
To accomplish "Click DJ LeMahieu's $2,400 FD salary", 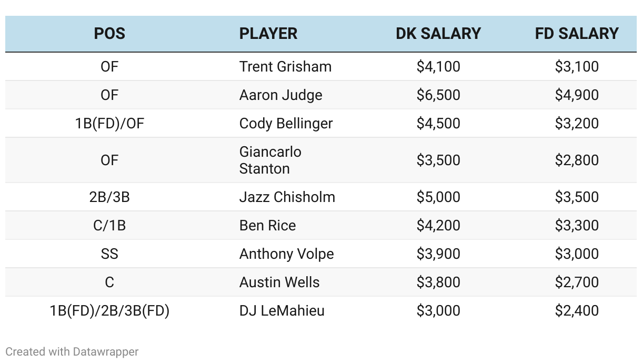I will pyautogui.click(x=577, y=311).
